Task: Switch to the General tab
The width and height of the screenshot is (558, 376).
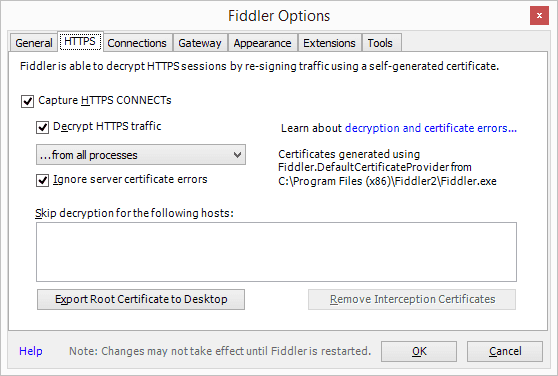Action: [33, 43]
